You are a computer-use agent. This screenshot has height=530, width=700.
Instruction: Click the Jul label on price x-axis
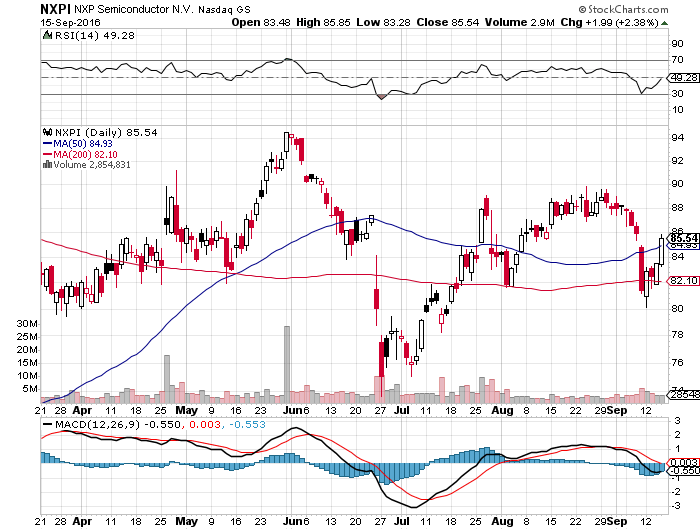tap(402, 410)
